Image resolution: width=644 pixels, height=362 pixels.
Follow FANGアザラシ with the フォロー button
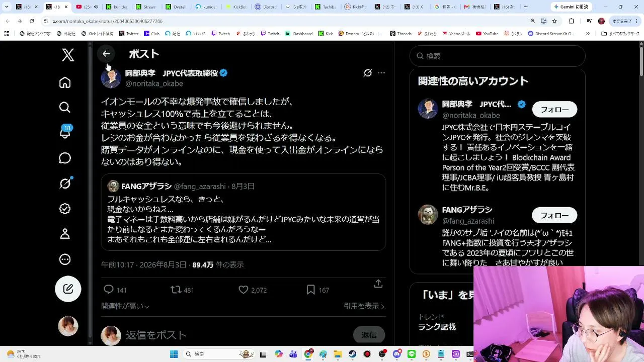554,215
